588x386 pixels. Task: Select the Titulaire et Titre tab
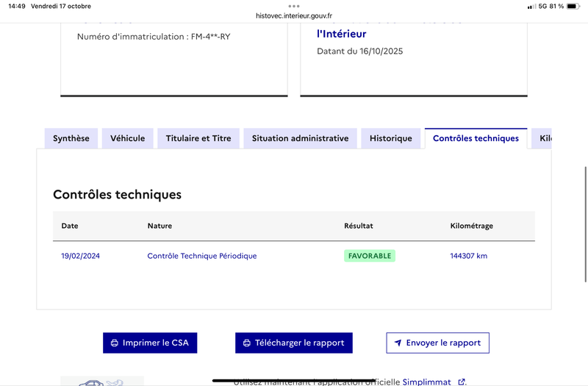[x=198, y=138]
